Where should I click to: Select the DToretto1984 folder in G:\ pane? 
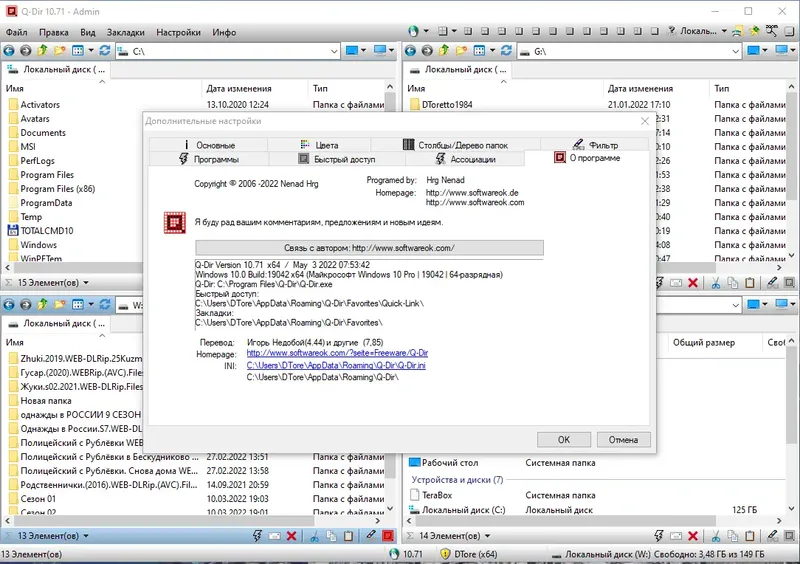tap(447, 105)
